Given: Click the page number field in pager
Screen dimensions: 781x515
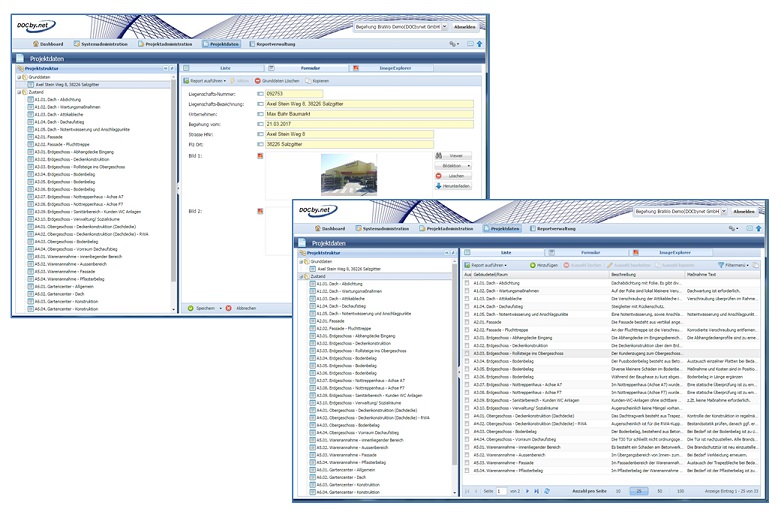Looking at the screenshot, I should pos(501,491).
